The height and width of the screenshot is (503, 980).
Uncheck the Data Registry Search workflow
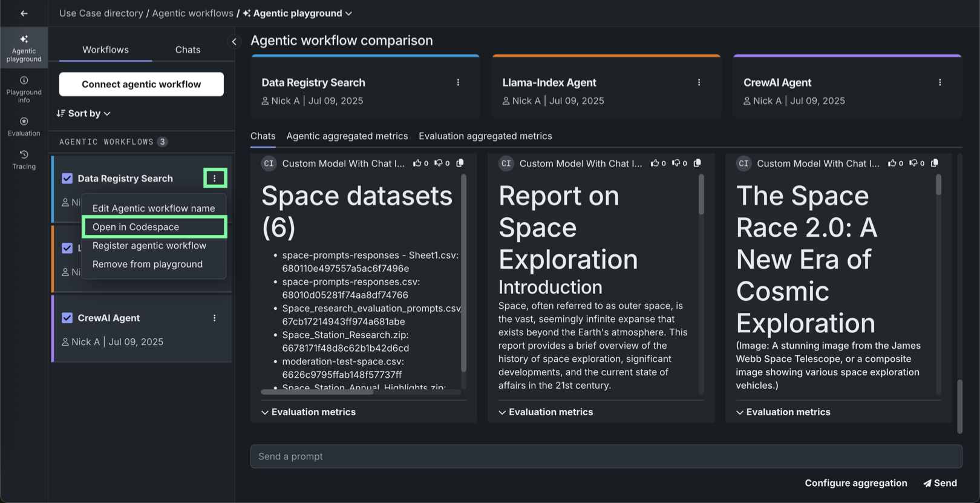click(x=67, y=179)
